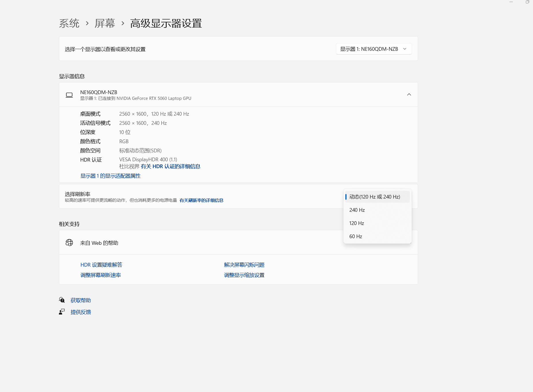Open 有关刷新率的详细信息 link
533x392 pixels.
point(201,200)
